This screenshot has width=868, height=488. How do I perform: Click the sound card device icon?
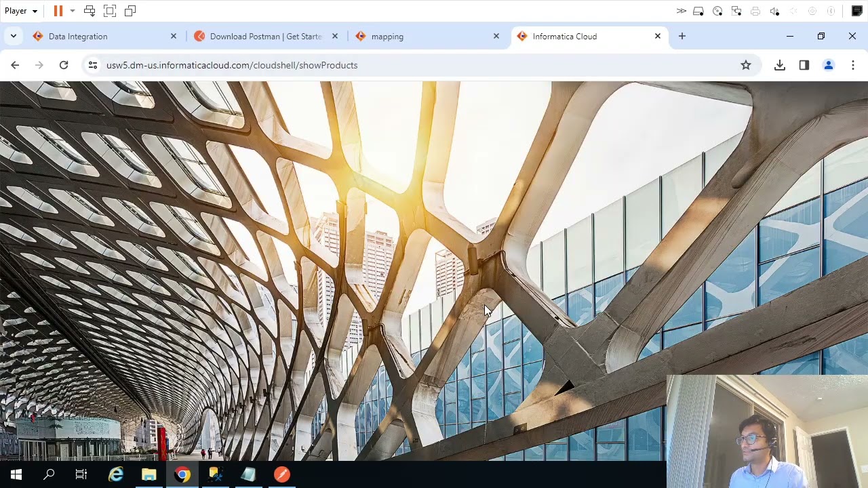(x=774, y=11)
